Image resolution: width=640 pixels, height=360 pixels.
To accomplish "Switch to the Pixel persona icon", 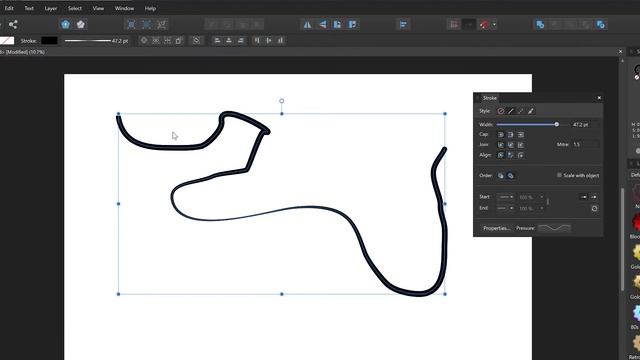I will (81, 24).
